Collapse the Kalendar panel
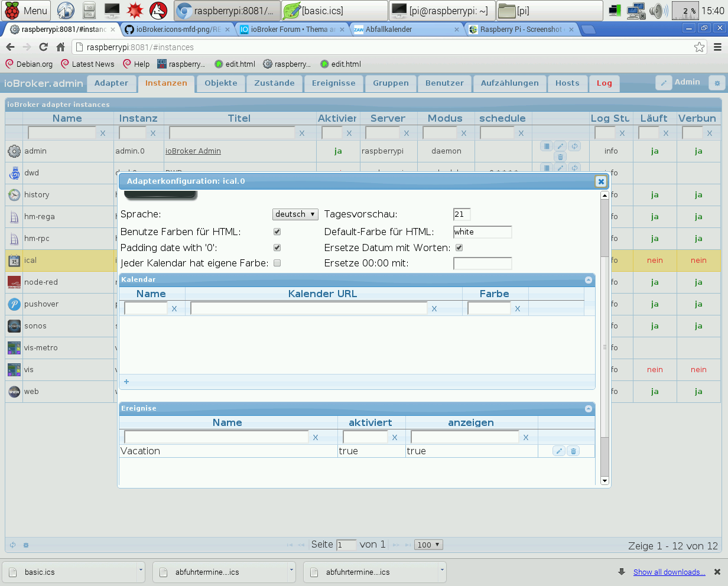This screenshot has height=586, width=728. point(588,280)
